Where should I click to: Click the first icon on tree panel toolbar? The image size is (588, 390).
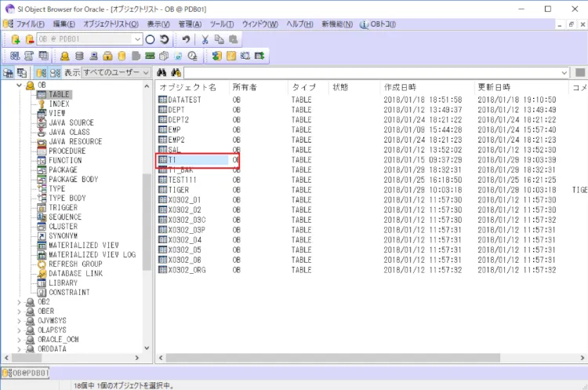click(x=8, y=72)
